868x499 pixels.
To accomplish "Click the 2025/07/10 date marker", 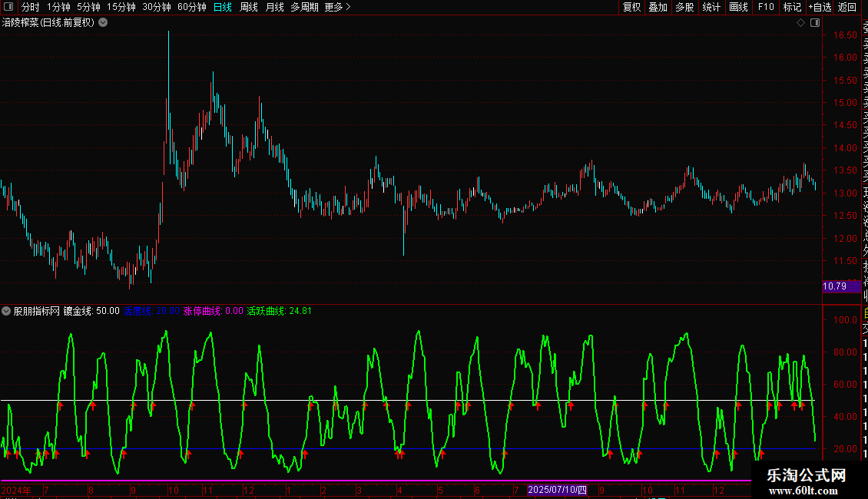I will tap(557, 490).
